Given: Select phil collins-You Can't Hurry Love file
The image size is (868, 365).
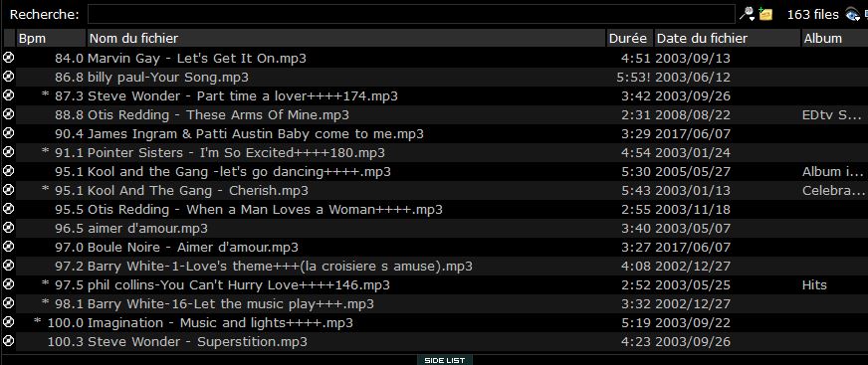Looking at the screenshot, I should click(x=239, y=284).
